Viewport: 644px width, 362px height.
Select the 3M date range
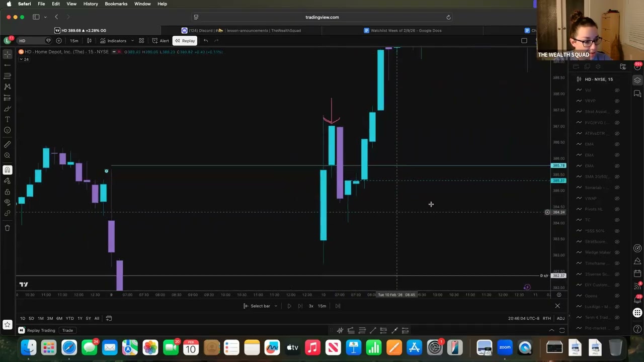click(50, 318)
